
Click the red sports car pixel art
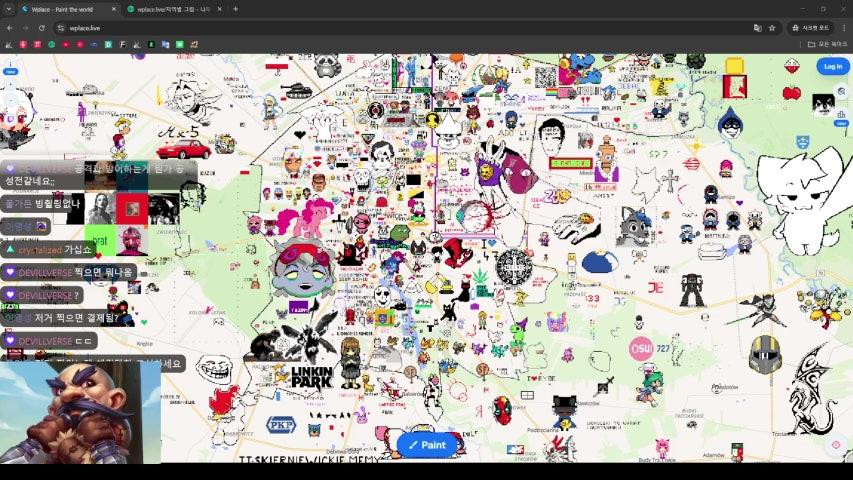(183, 149)
